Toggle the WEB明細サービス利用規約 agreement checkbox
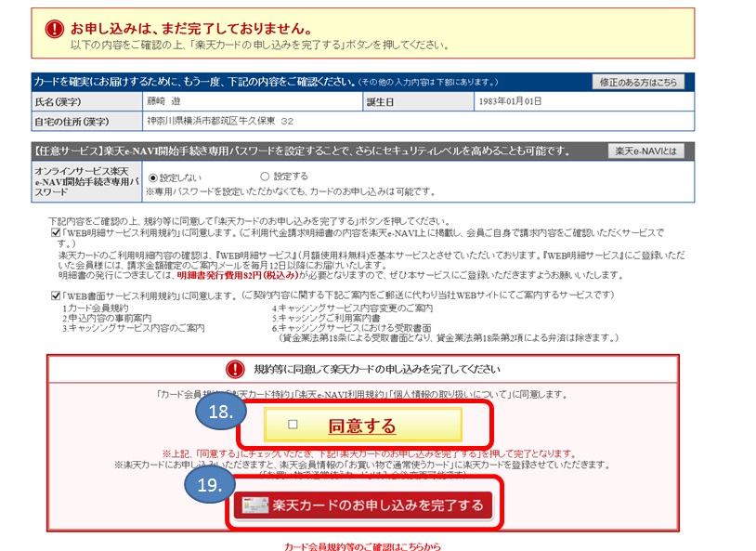The height and width of the screenshot is (551, 756). click(x=56, y=232)
